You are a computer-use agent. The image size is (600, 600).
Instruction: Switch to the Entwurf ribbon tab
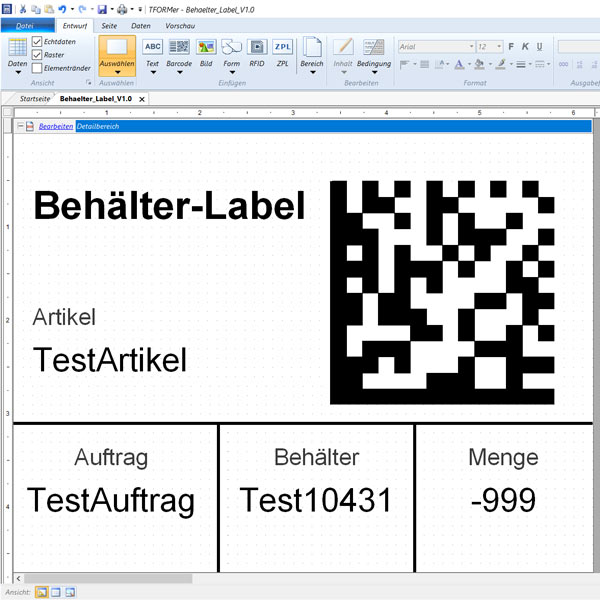[75, 26]
